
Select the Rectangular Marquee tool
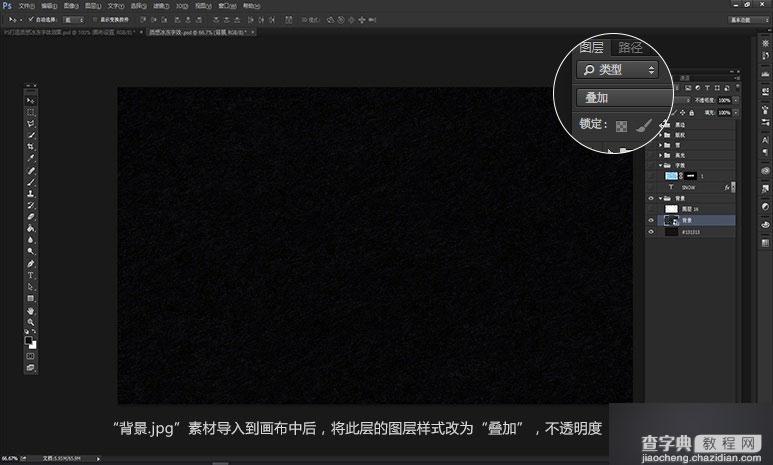point(31,112)
